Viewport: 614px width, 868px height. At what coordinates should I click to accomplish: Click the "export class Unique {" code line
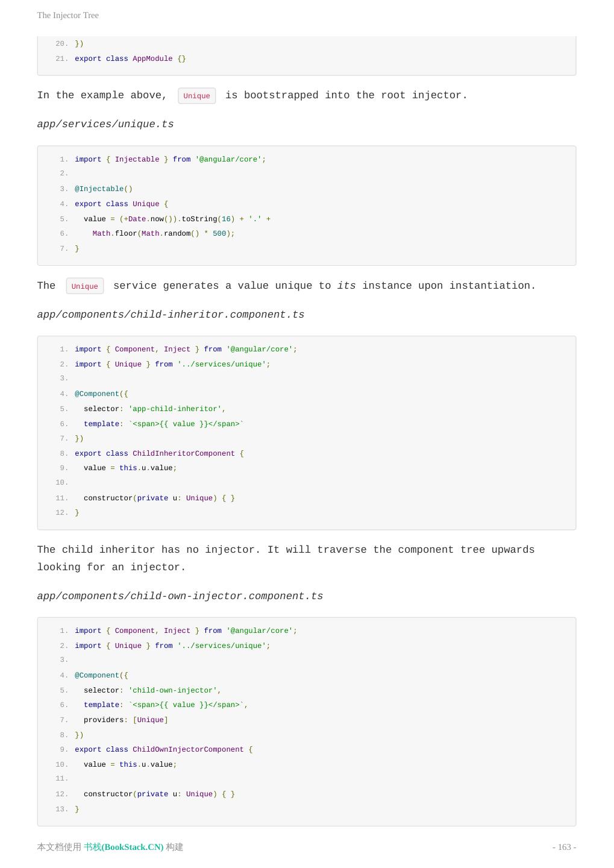pos(121,204)
